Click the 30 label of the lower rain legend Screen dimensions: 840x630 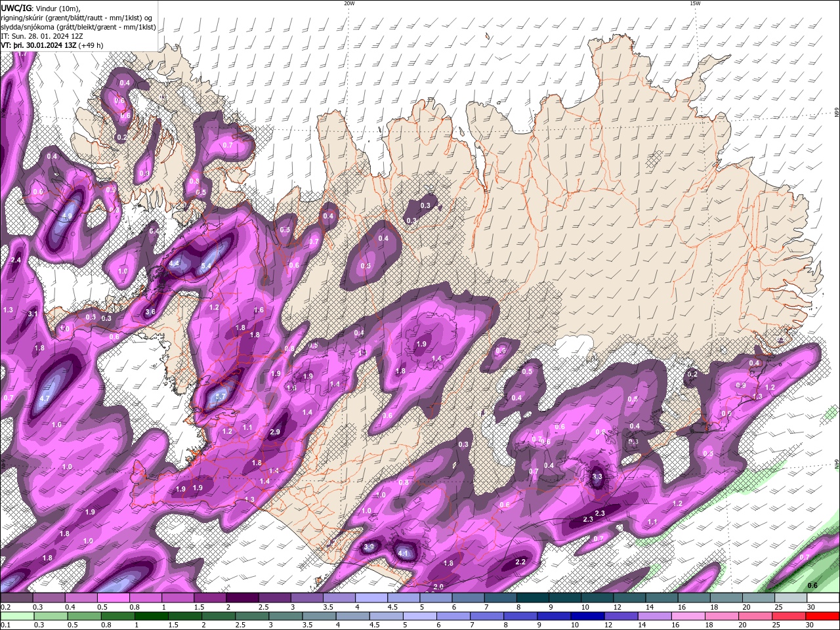pos(811,625)
